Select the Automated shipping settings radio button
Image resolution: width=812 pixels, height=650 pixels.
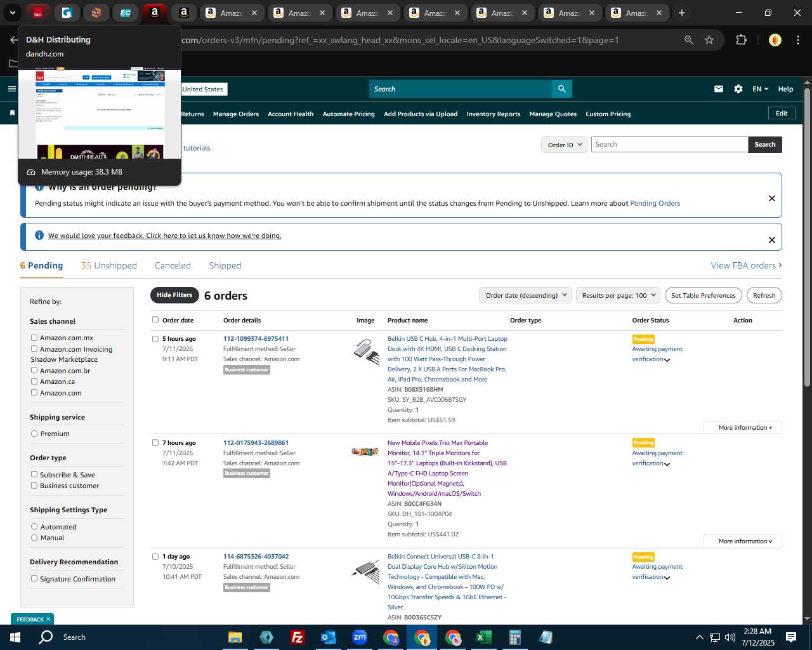[x=34, y=526]
